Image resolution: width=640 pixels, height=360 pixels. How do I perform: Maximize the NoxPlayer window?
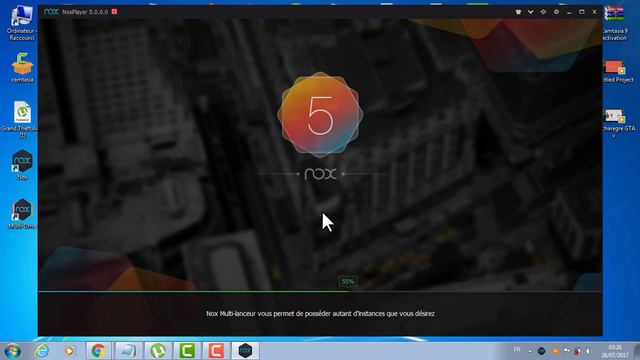(x=582, y=12)
